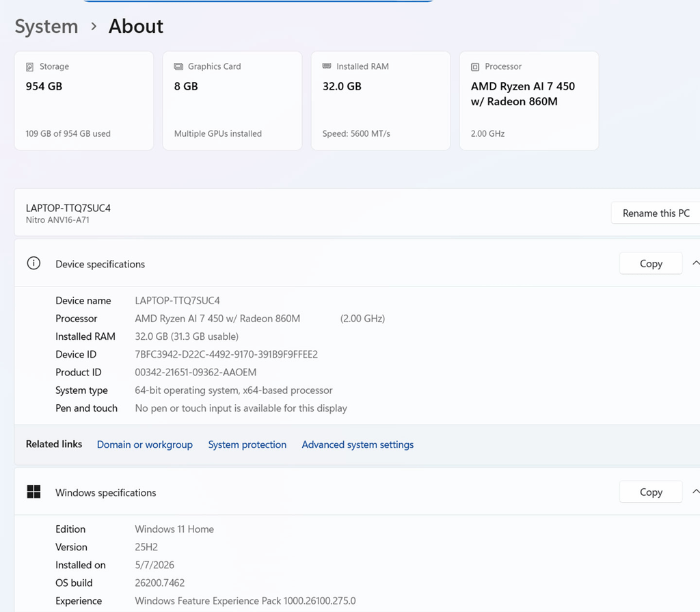Click the Processor chip icon
700x612 pixels.
pyautogui.click(x=475, y=67)
